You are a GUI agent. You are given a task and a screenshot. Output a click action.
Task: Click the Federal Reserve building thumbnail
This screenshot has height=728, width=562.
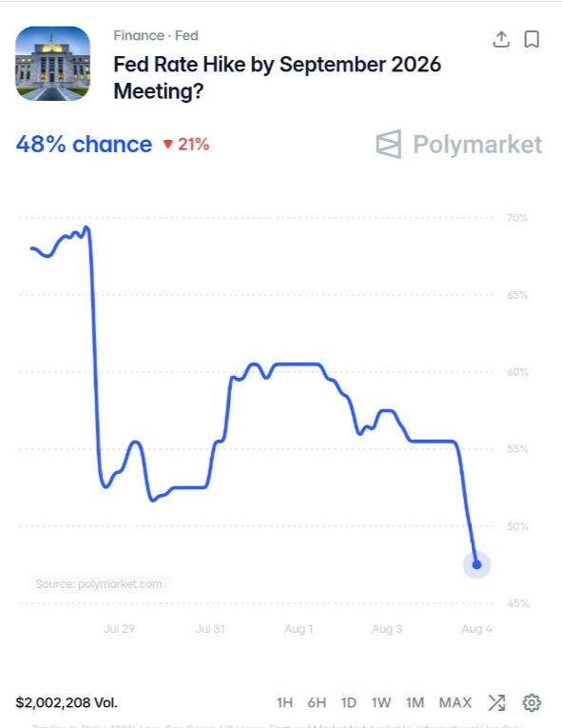click(x=52, y=64)
